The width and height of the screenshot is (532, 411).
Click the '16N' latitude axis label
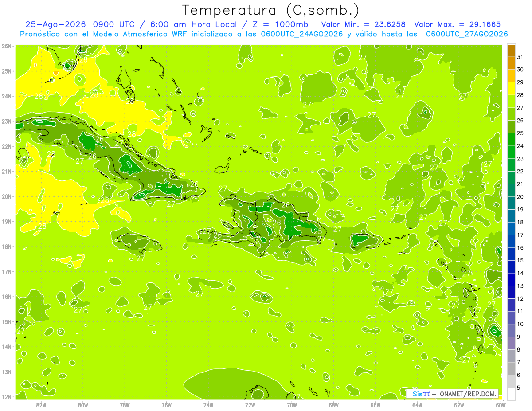tap(7, 297)
